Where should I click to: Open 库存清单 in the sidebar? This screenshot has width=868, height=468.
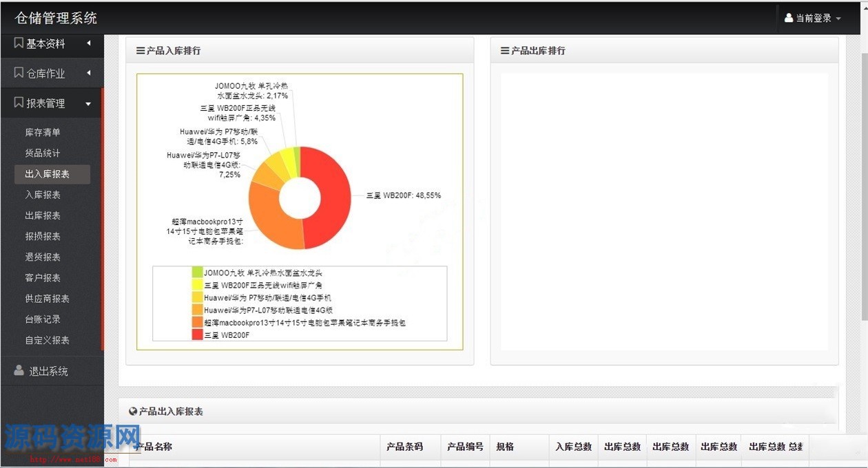[43, 132]
